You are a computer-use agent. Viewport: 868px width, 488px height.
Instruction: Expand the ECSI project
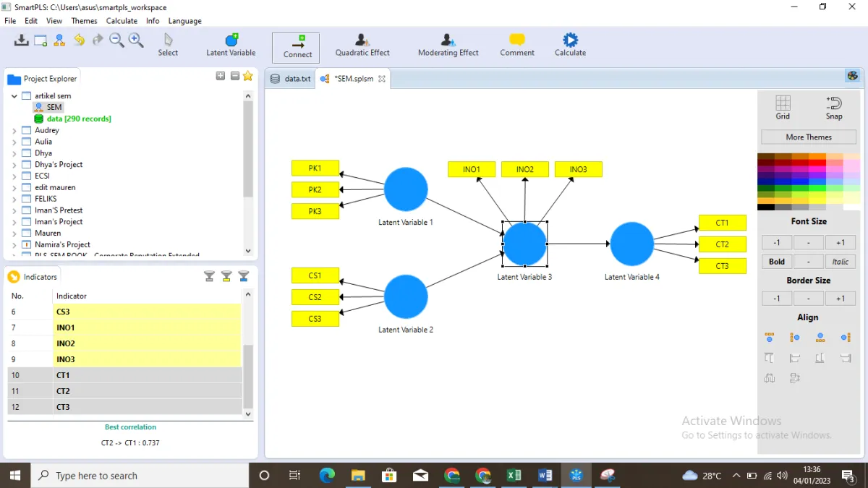[14, 176]
